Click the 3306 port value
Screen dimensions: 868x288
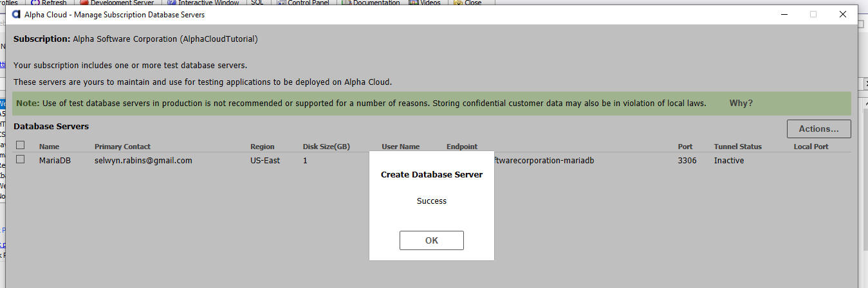[x=687, y=160]
